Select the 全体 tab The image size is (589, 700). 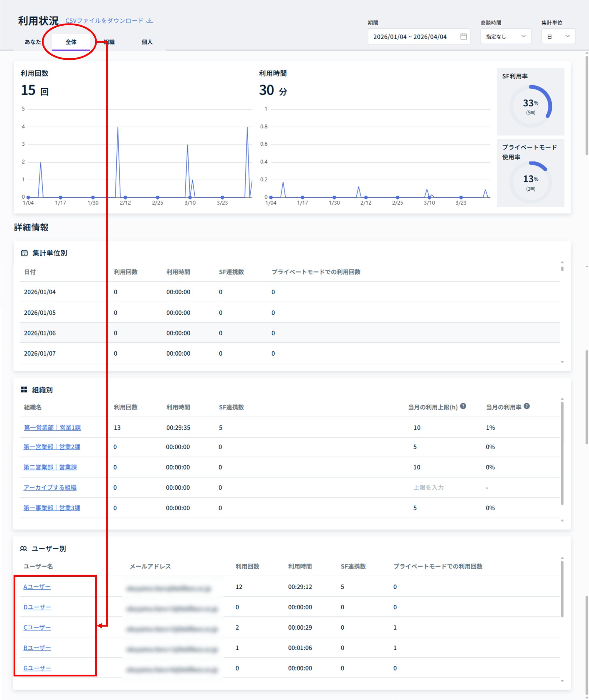[71, 42]
